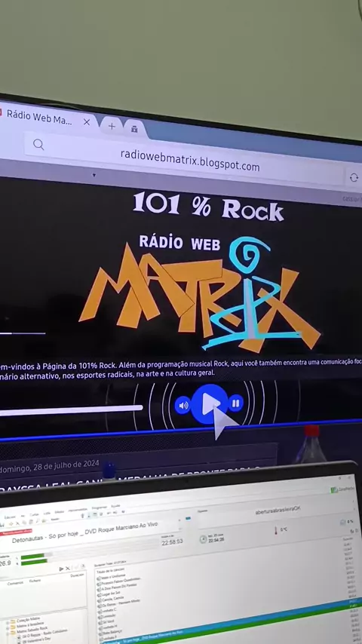Click the clock icon beside the time display
Viewport: 362px width, 644px height.
tap(203, 539)
